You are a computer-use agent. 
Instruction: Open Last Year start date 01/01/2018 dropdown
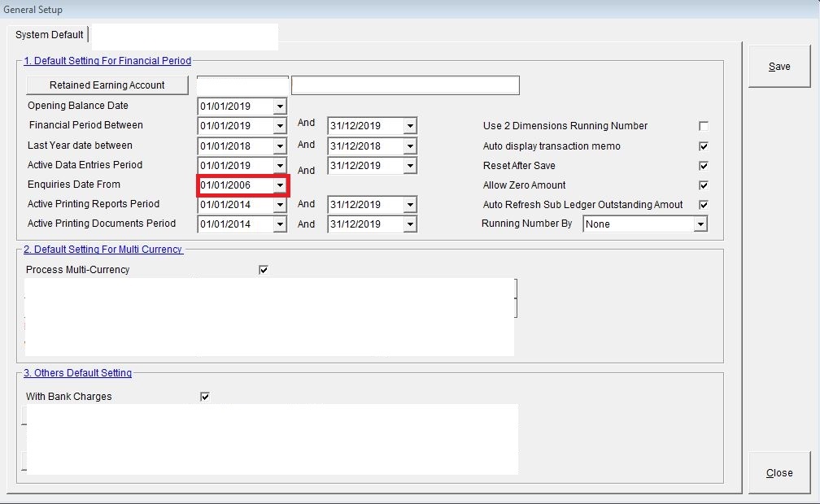tap(280, 146)
